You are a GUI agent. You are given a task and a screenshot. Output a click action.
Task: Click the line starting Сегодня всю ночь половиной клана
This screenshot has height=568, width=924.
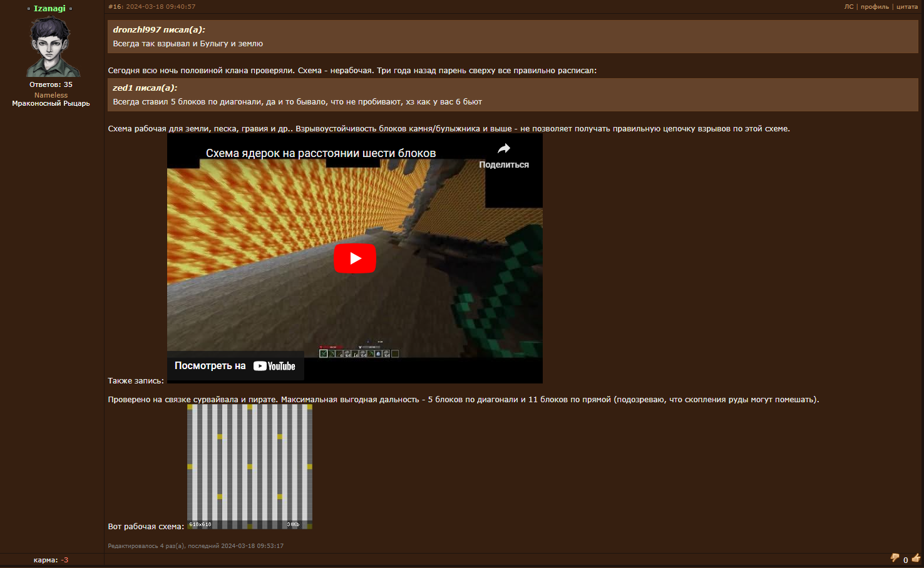click(x=352, y=71)
